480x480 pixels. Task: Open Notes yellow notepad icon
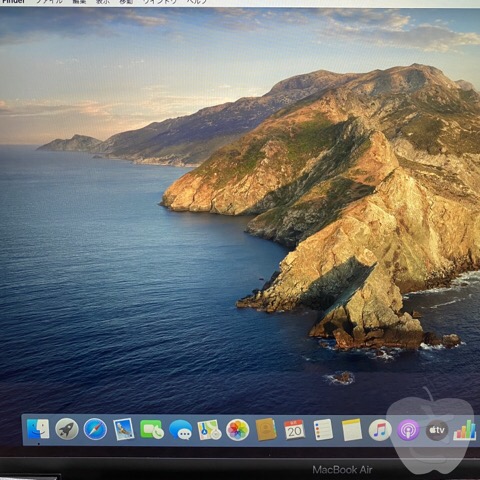click(x=352, y=430)
